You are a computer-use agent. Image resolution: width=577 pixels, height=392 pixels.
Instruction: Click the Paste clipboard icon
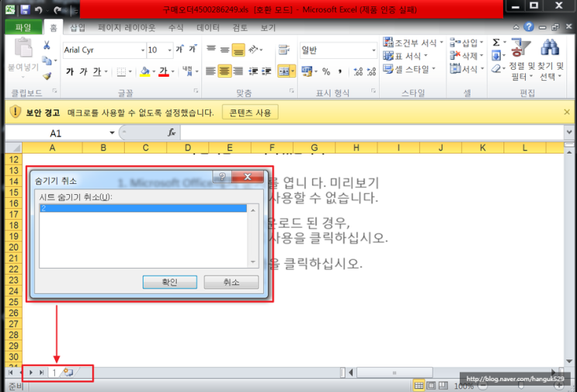click(x=23, y=48)
